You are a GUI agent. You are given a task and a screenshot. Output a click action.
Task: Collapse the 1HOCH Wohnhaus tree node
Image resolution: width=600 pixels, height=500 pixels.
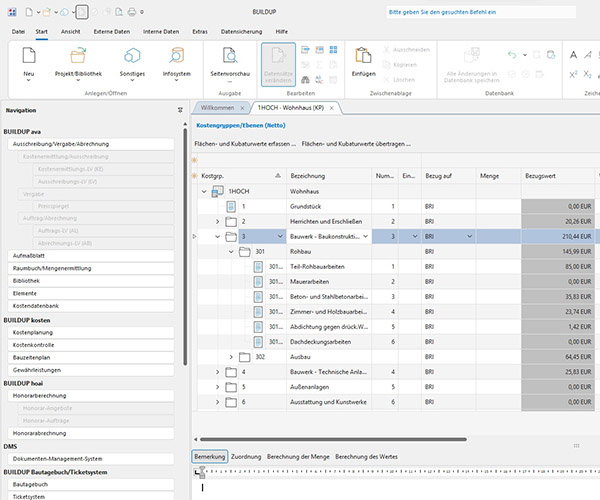coord(204,191)
